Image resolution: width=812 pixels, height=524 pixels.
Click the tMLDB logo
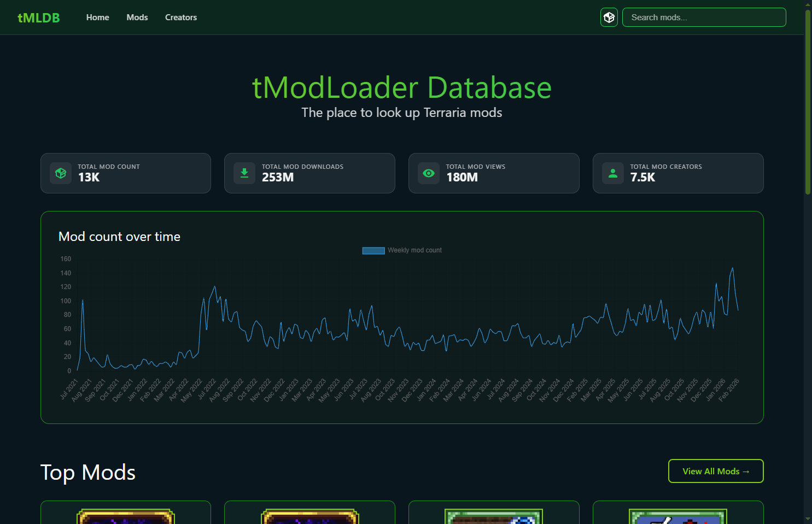(38, 17)
